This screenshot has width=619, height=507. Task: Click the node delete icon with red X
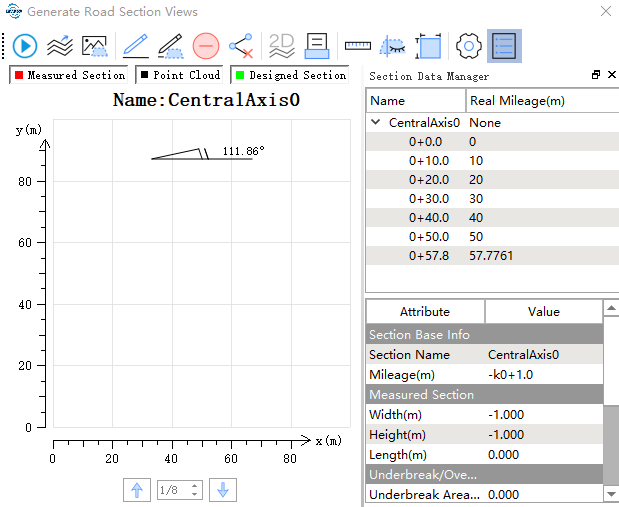click(241, 46)
